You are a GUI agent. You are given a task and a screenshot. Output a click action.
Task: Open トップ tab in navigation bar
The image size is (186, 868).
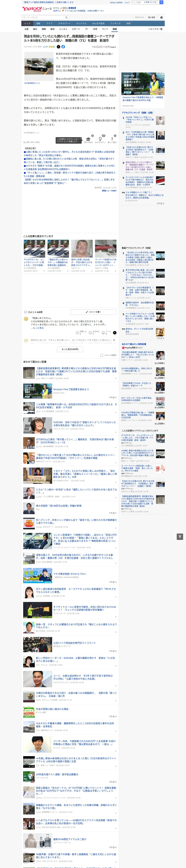coord(27,24)
